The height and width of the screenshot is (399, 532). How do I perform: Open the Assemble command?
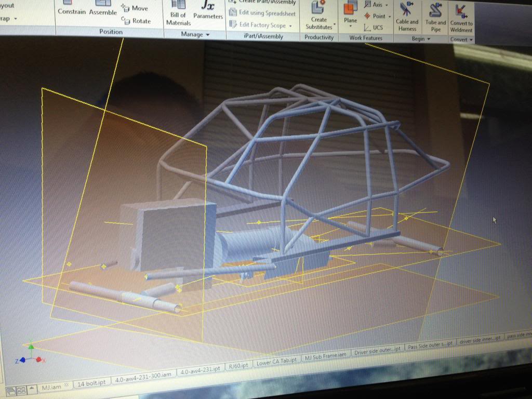coord(103,8)
